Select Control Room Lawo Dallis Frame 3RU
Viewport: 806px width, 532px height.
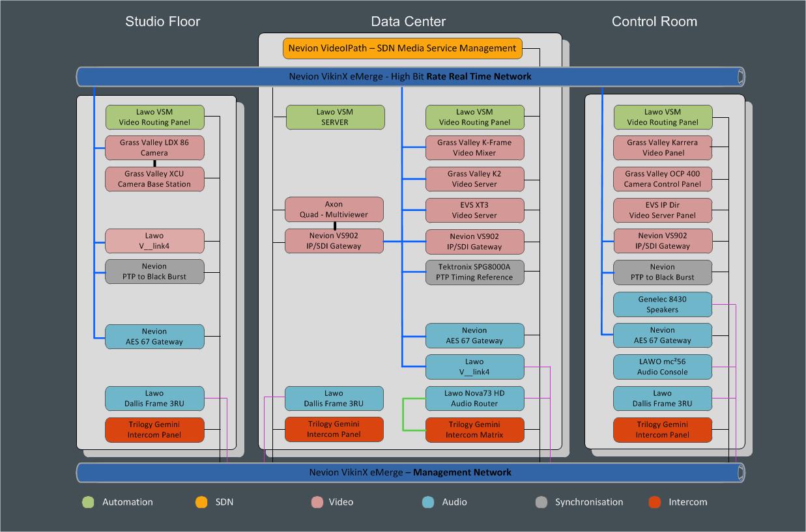(x=663, y=399)
